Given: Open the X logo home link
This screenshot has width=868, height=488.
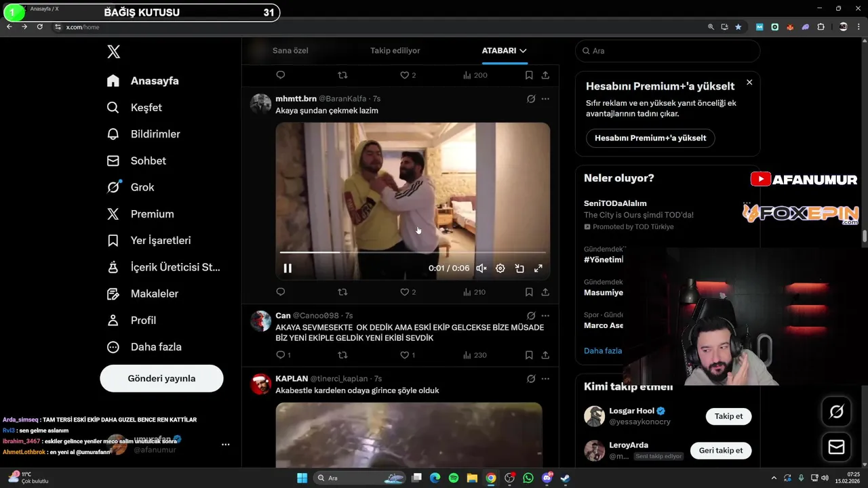Looking at the screenshot, I should (x=114, y=52).
